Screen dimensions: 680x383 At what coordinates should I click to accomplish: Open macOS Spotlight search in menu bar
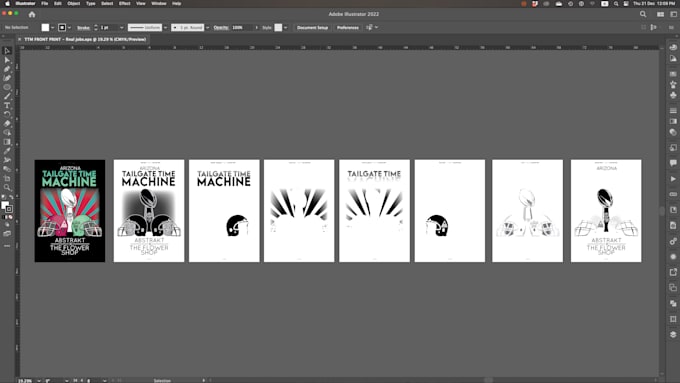tap(616, 3)
